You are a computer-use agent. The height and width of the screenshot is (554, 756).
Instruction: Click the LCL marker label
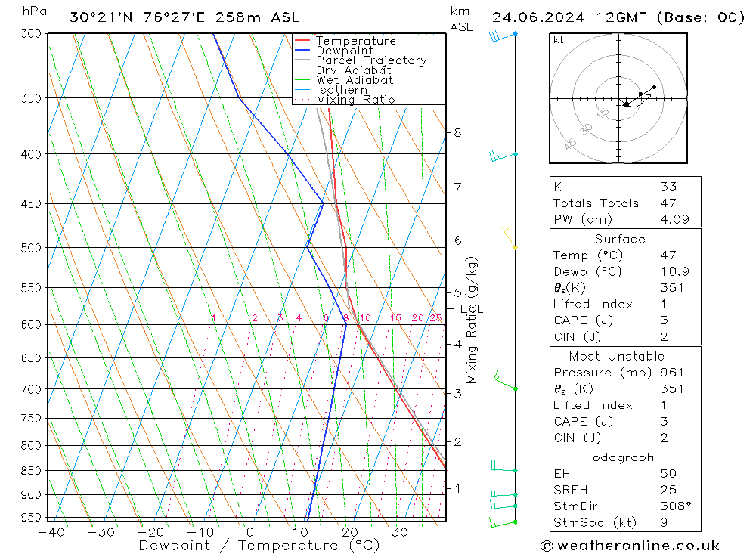[x=472, y=309]
